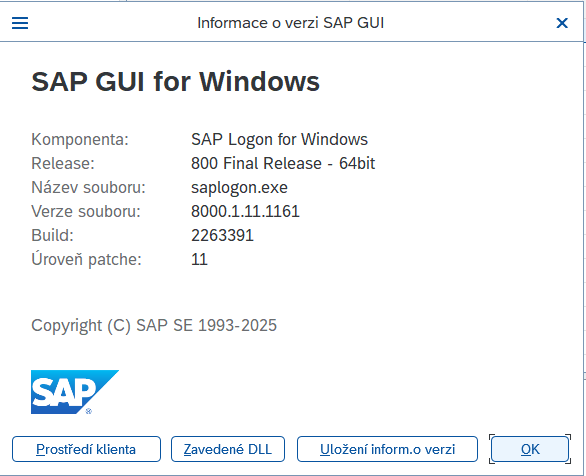586x476 pixels.
Task: Click the patch level value 11
Action: tap(199, 259)
